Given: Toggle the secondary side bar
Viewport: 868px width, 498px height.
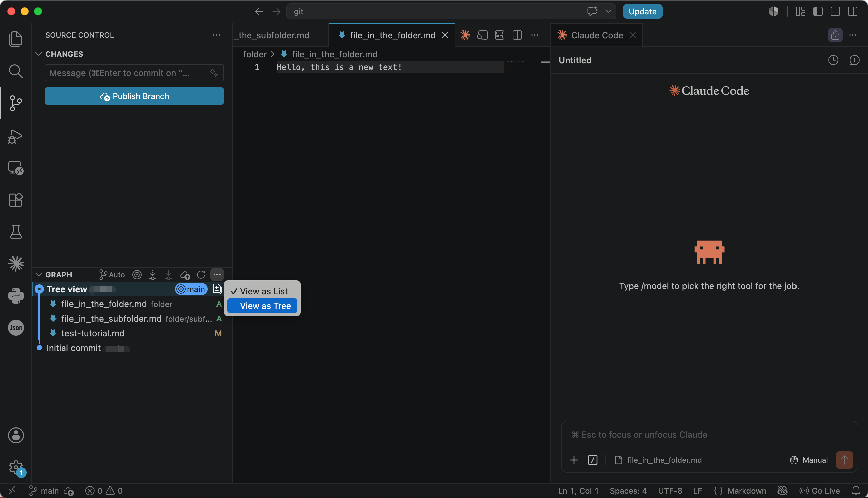Looking at the screenshot, I should 853,12.
